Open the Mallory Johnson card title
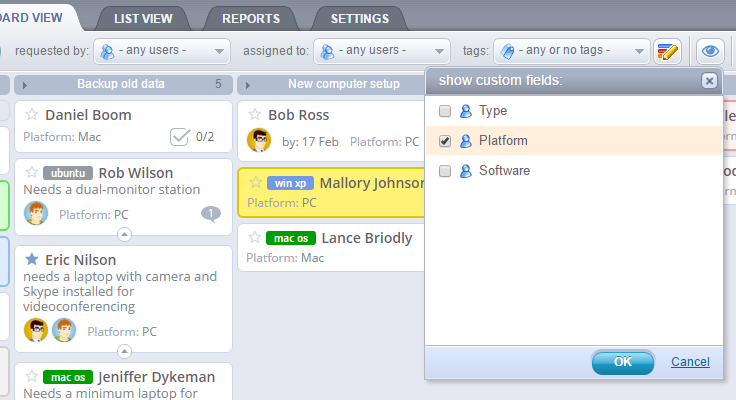The height and width of the screenshot is (400, 736). (x=372, y=183)
